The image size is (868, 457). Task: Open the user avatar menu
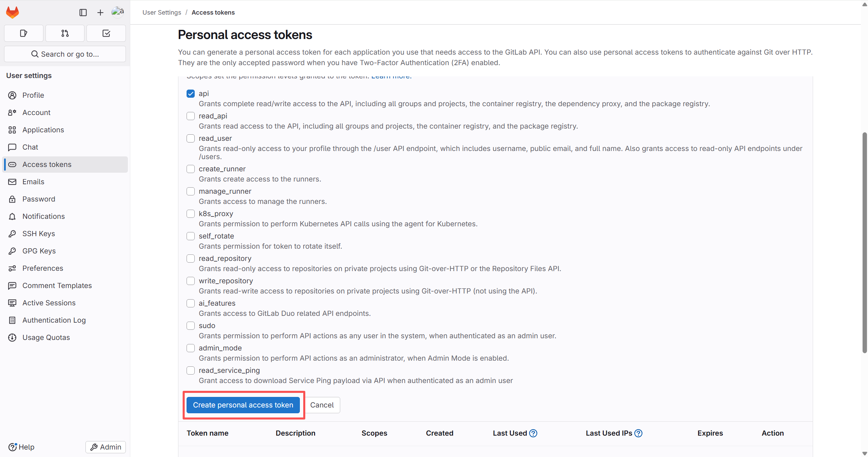(118, 12)
